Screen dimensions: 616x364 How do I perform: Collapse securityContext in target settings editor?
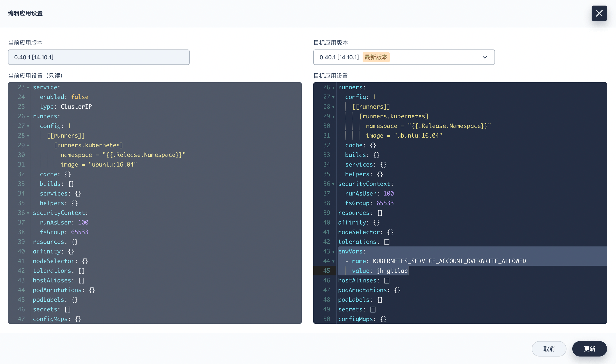click(333, 184)
